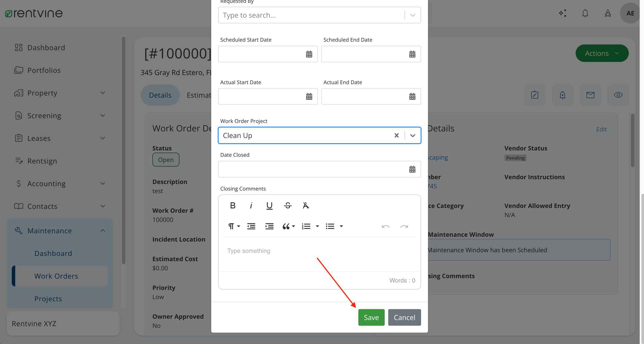The width and height of the screenshot is (644, 344).
Task: Open notifications via the bell icon
Action: 585,13
